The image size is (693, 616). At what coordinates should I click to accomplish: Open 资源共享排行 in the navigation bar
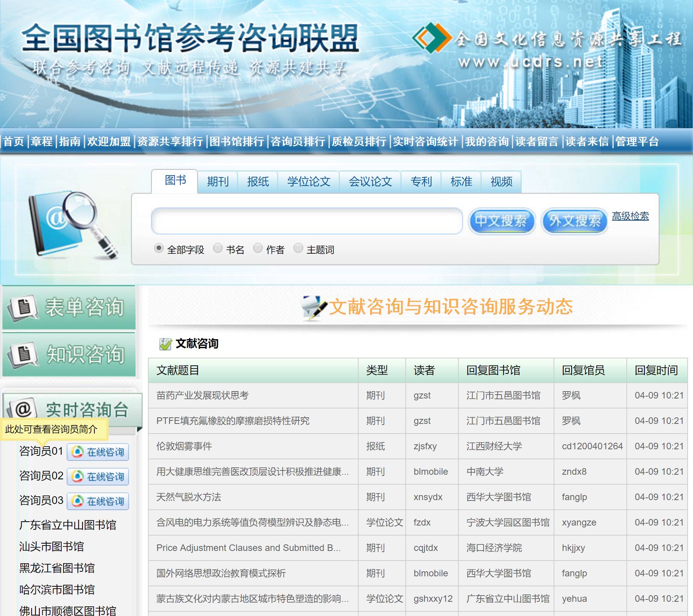[170, 141]
